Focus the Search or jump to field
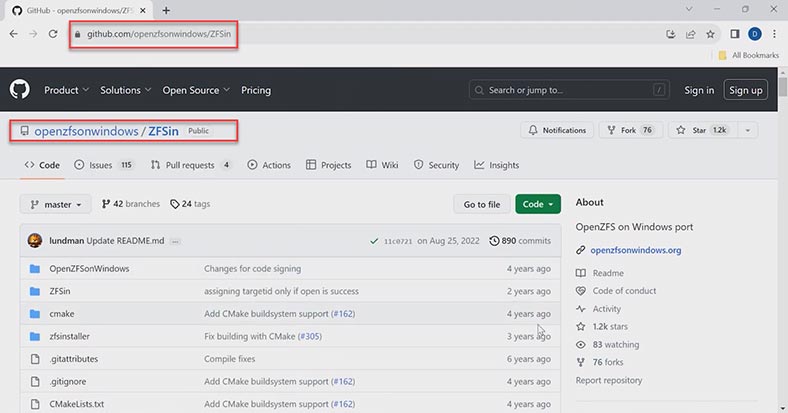The image size is (788, 413). coord(569,90)
